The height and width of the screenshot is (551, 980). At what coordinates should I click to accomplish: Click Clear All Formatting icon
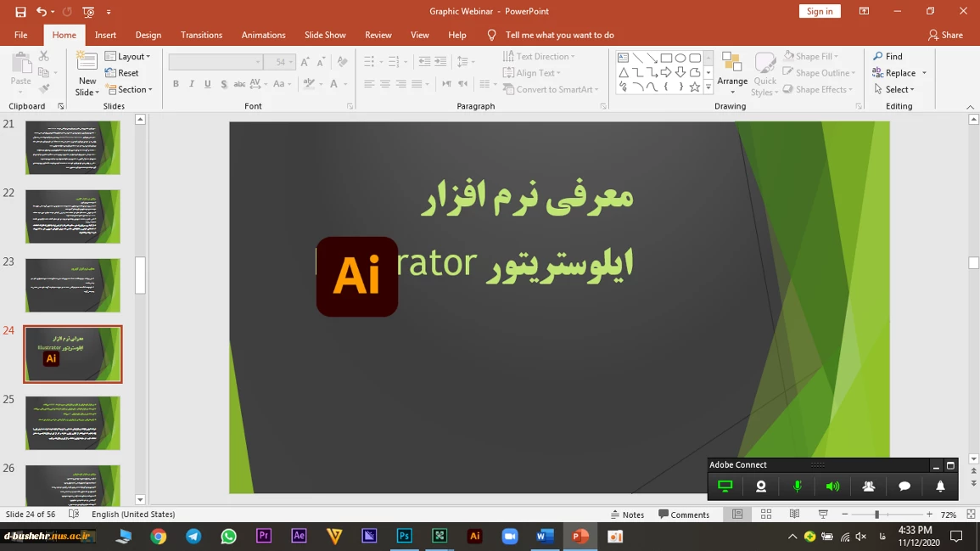[342, 62]
